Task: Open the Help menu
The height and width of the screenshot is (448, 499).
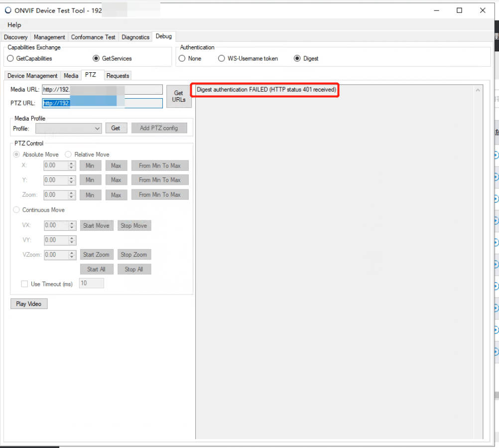Action: tap(14, 25)
